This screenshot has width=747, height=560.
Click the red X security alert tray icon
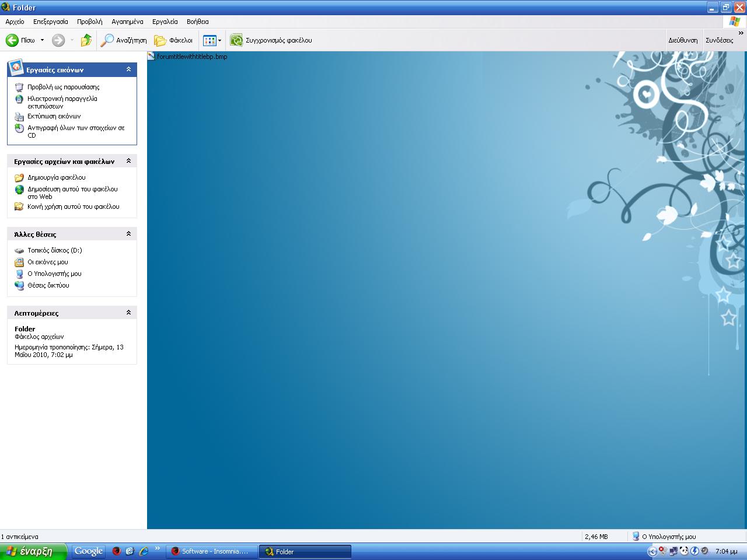click(663, 551)
